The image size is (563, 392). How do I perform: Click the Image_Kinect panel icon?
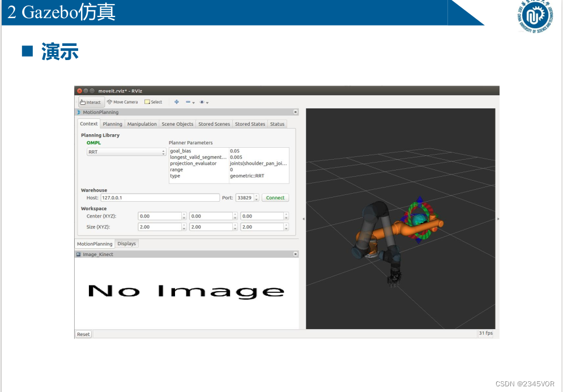79,254
